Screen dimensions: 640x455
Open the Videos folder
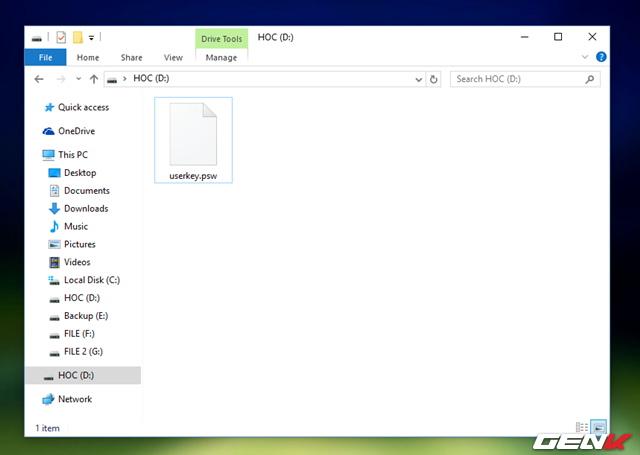77,262
